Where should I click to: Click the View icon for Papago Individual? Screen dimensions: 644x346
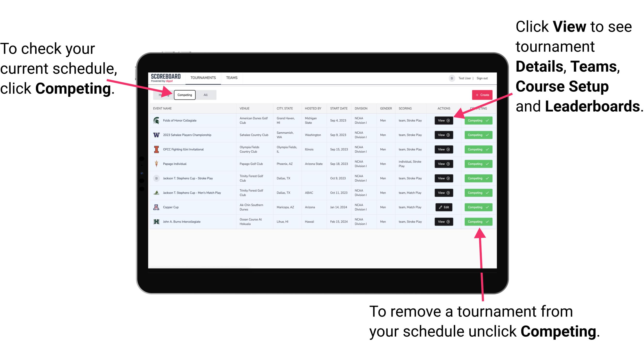click(x=444, y=164)
